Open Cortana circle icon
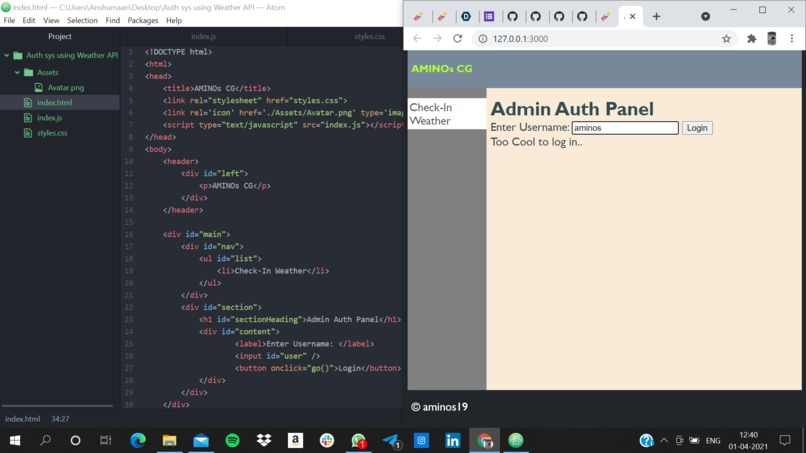Image resolution: width=806 pixels, height=453 pixels. pos(76,441)
